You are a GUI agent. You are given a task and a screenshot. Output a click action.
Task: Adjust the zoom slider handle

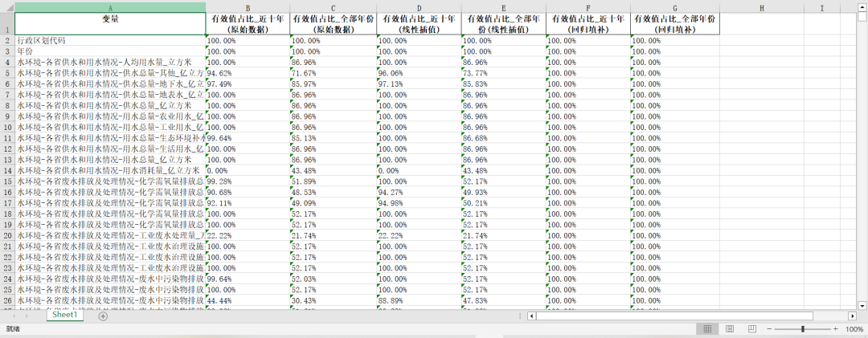[x=803, y=329]
